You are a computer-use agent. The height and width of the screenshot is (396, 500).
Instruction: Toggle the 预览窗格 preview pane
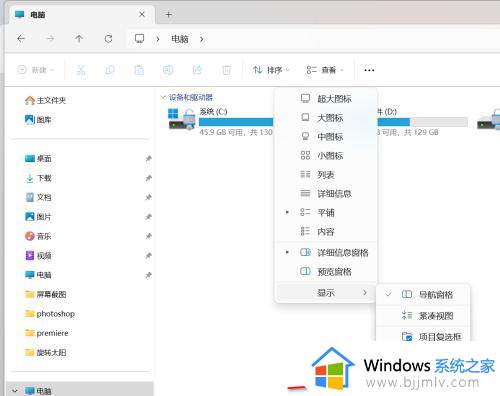click(326, 272)
